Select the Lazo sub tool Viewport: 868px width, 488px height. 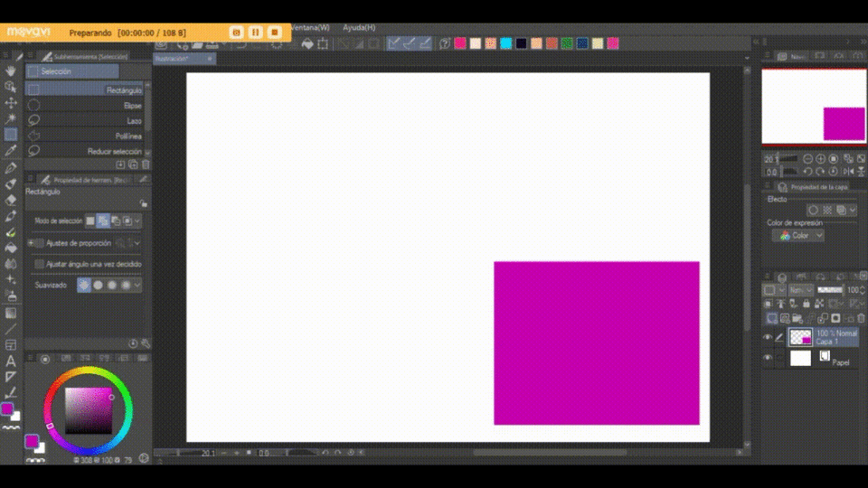pos(84,120)
